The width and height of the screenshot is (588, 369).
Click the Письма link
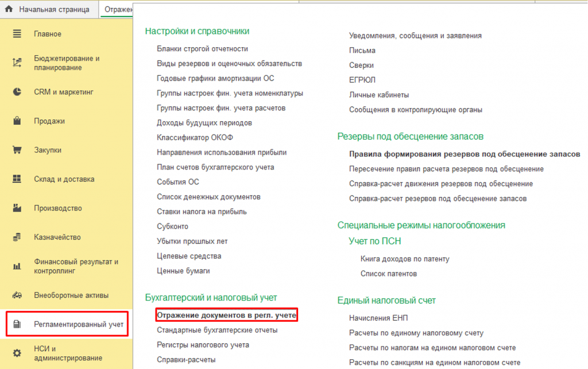362,51
